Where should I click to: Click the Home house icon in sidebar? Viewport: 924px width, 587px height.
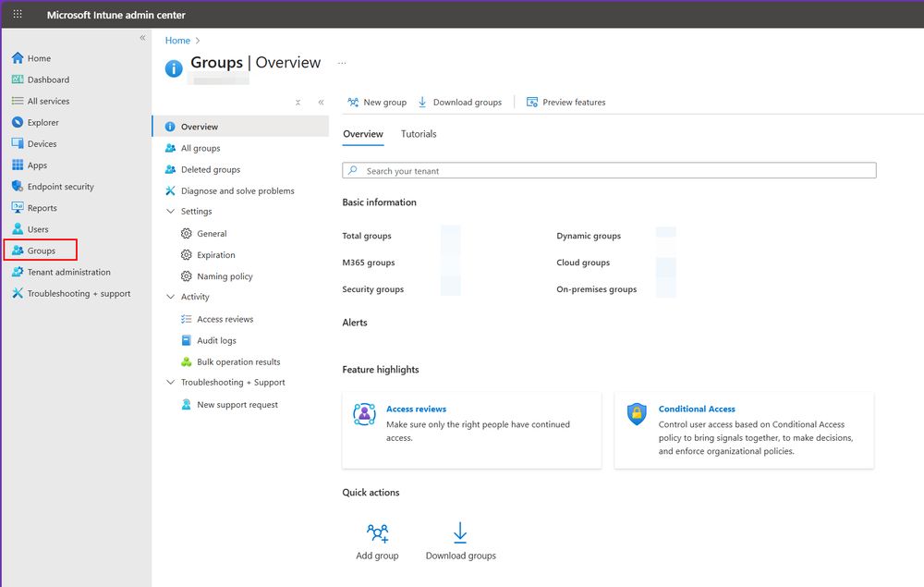(18, 57)
